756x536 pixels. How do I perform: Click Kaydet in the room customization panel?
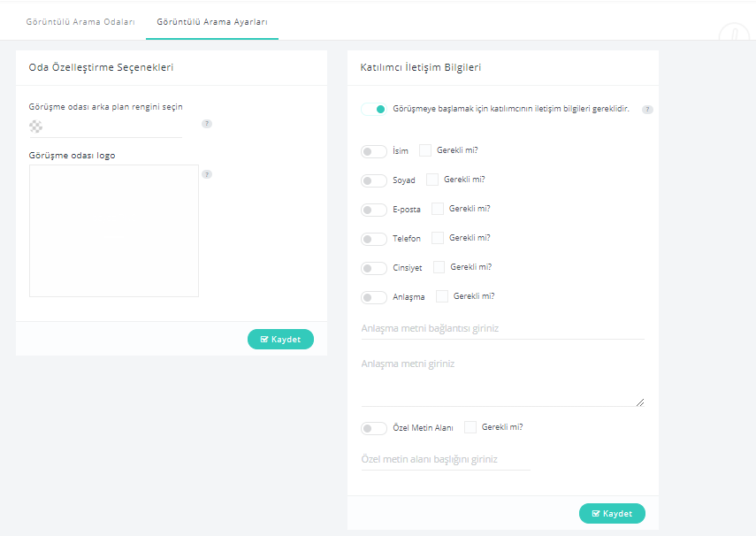[x=280, y=339]
